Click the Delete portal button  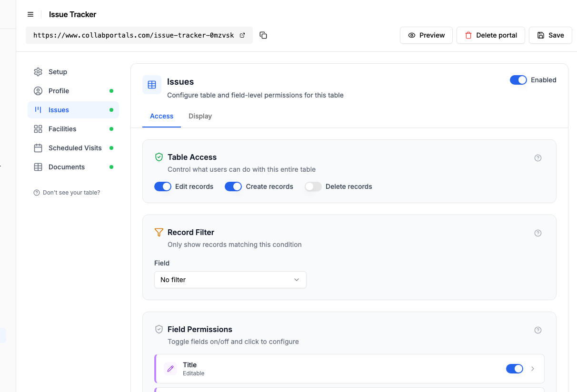point(491,35)
